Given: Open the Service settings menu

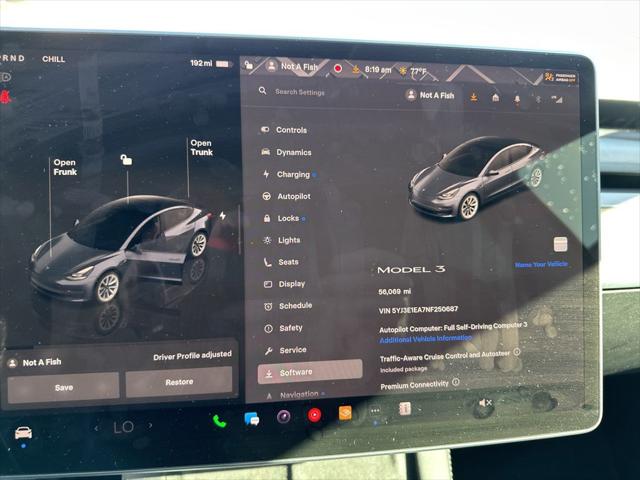Looking at the screenshot, I should click(x=286, y=350).
